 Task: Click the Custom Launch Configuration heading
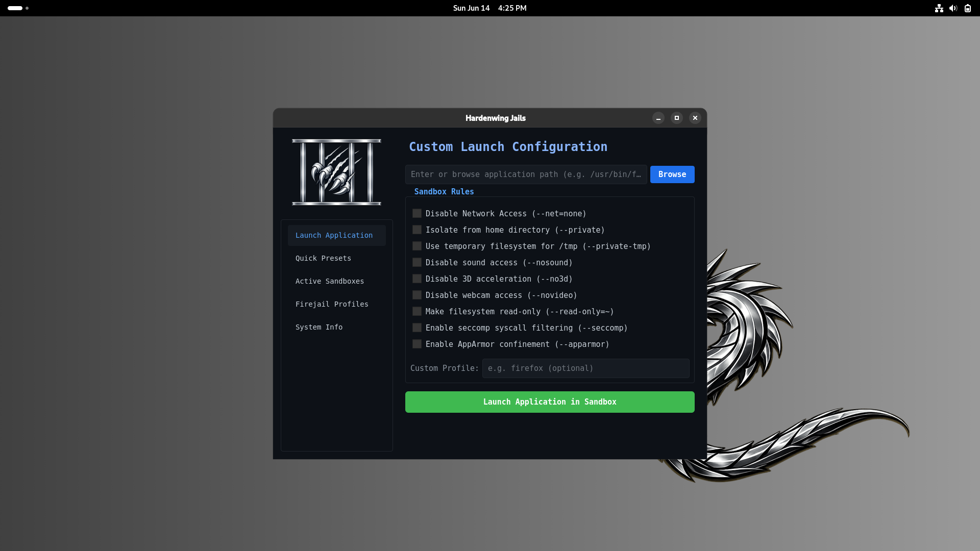point(508,147)
